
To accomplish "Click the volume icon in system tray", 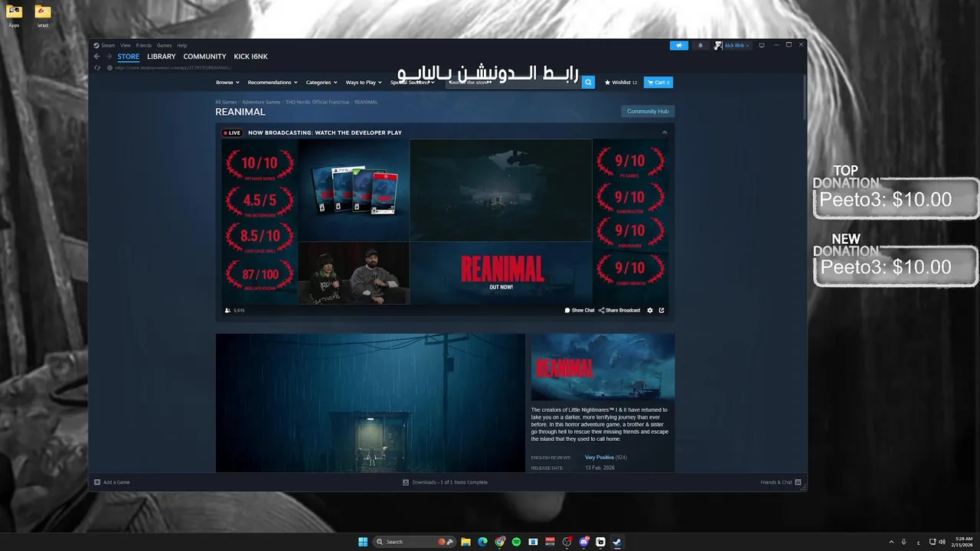I will click(942, 542).
